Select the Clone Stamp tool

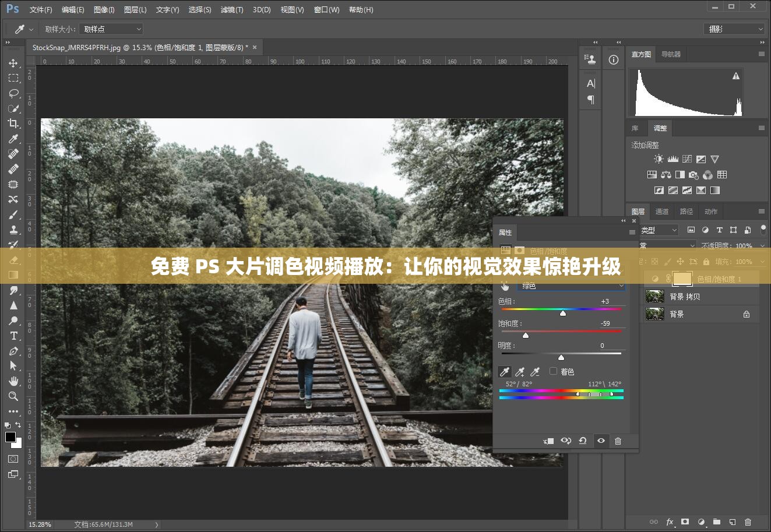(13, 230)
